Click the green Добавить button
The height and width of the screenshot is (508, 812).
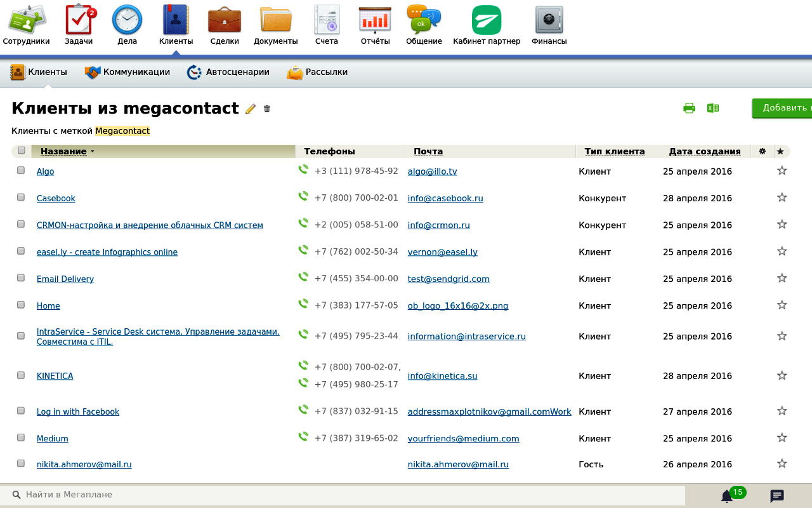click(x=782, y=108)
